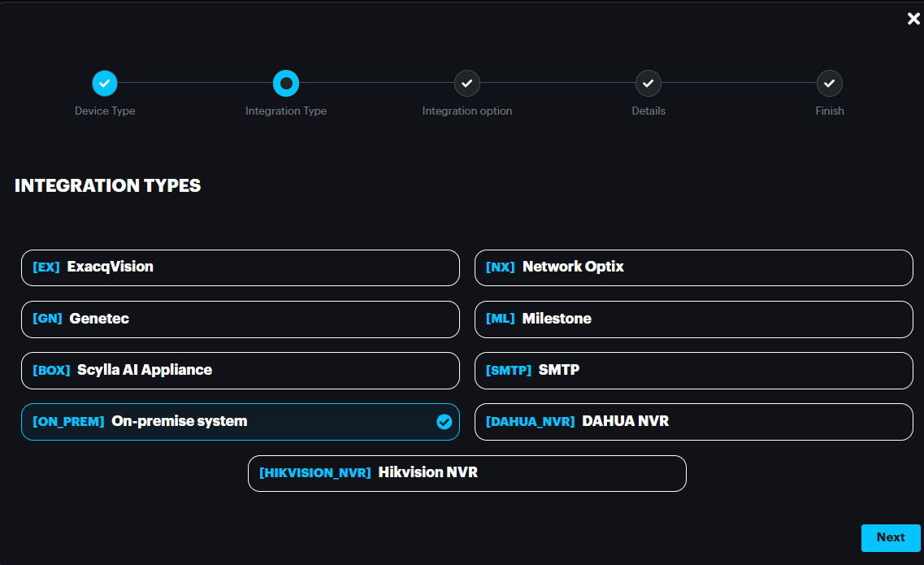924x565 pixels.
Task: Choose Milestone as integration type
Action: pos(693,319)
